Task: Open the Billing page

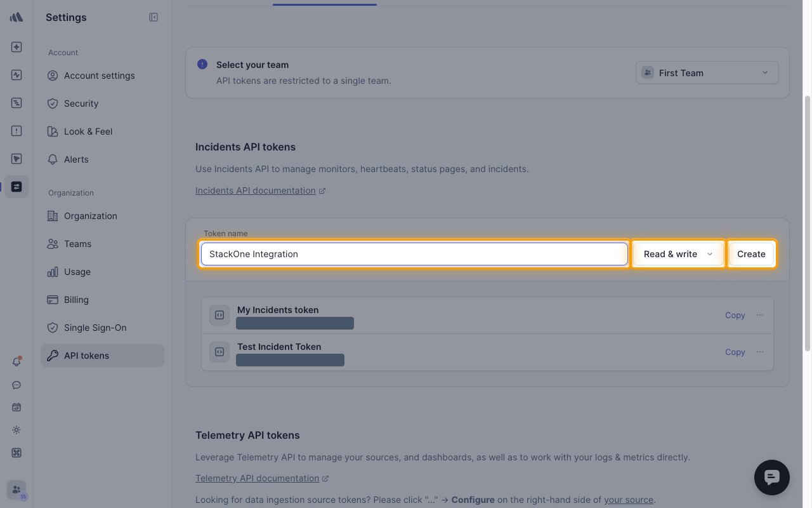Action: click(x=102, y=300)
